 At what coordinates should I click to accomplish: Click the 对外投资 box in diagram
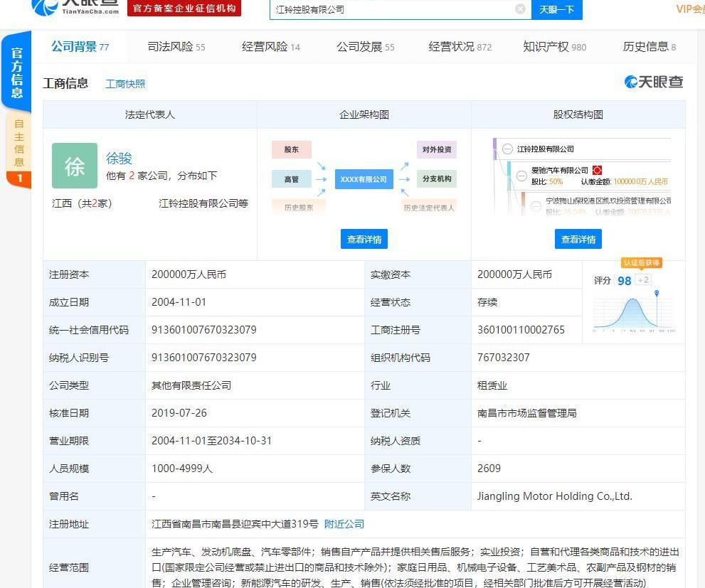437,149
